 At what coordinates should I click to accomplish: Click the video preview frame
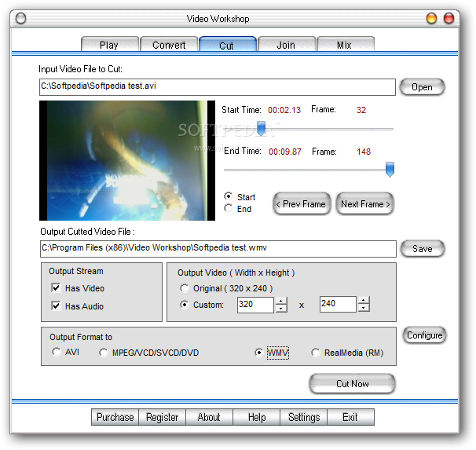click(127, 160)
